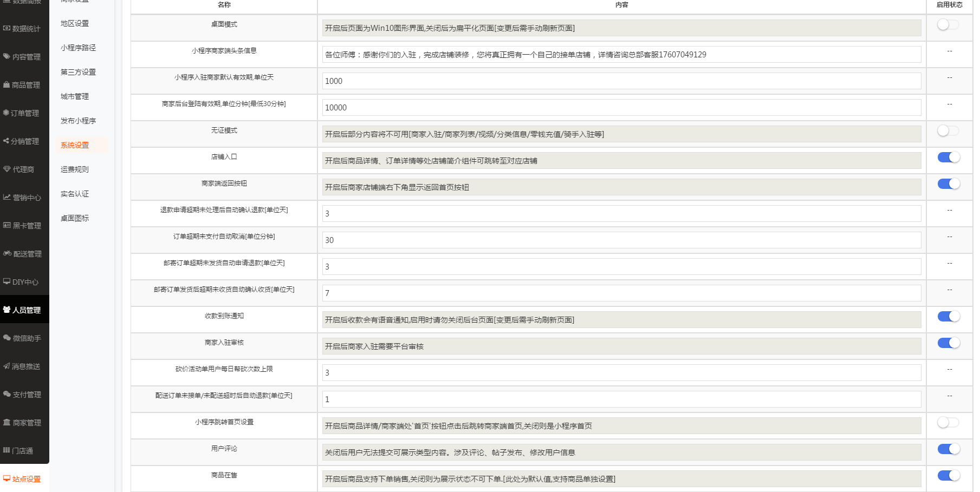The image size is (980, 492).
Task: Click the 站点设置 monitor icon
Action: (x=7, y=478)
